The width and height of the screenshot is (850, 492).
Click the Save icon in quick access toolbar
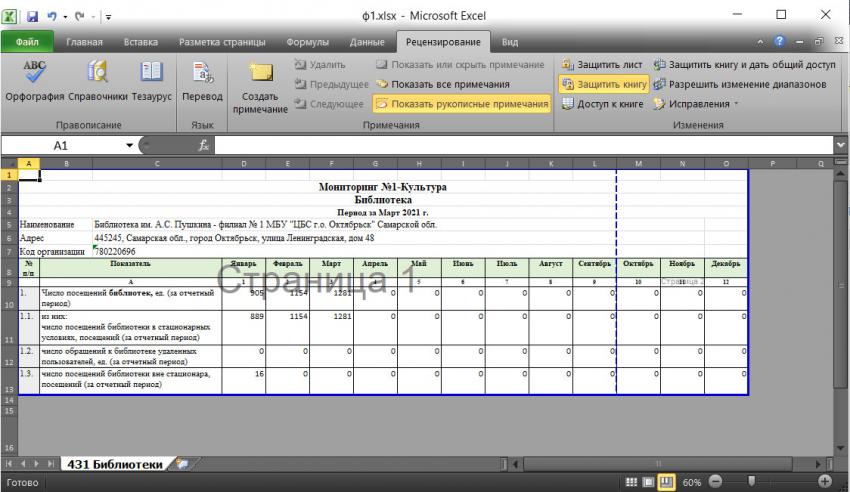[33, 16]
